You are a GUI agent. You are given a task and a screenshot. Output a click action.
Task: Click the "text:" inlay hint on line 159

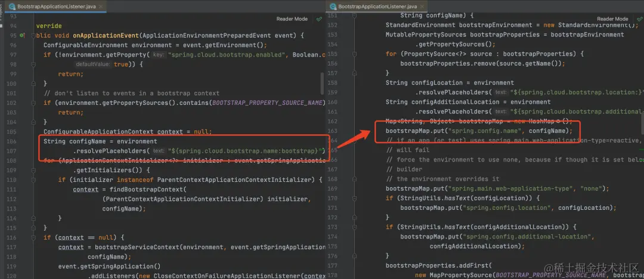click(x=501, y=92)
